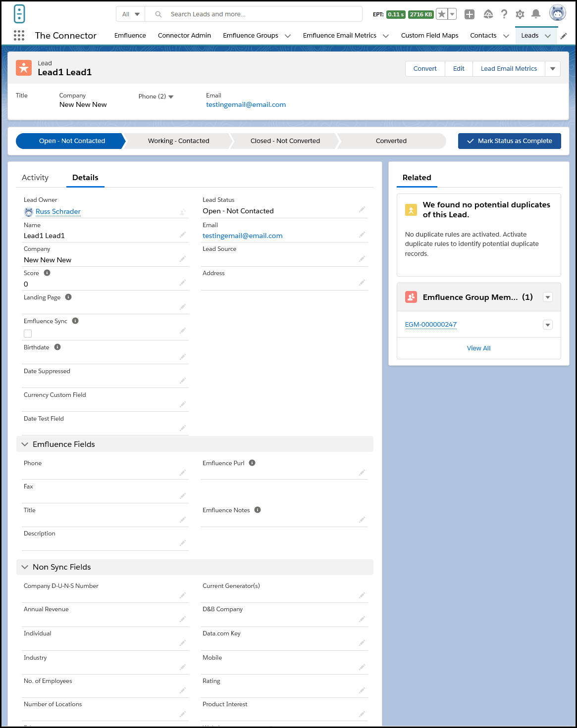Screen dimensions: 577x728
Task: Click the Edit button
Action: 459,69
